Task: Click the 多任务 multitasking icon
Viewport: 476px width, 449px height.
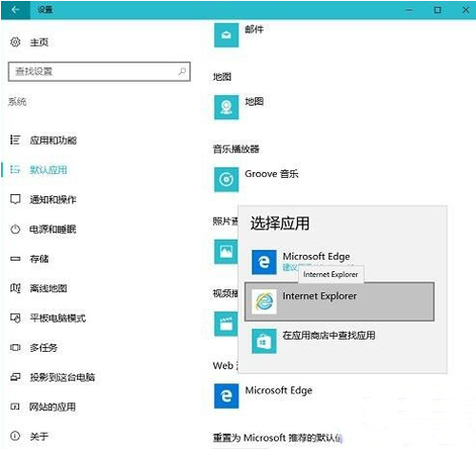Action: (x=15, y=347)
